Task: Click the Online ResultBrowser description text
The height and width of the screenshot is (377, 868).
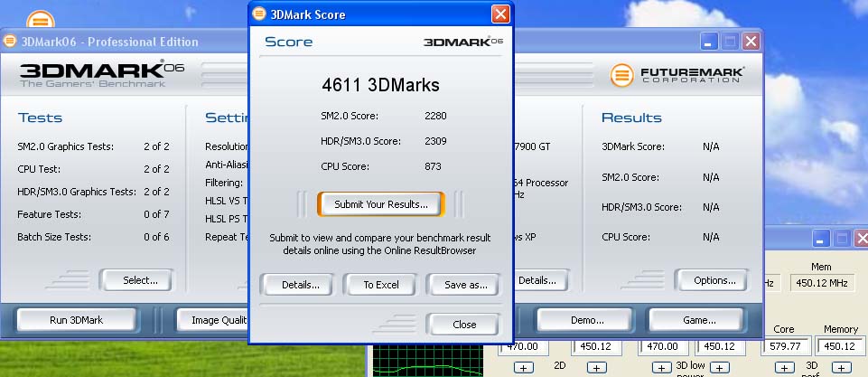Action: coord(379,244)
